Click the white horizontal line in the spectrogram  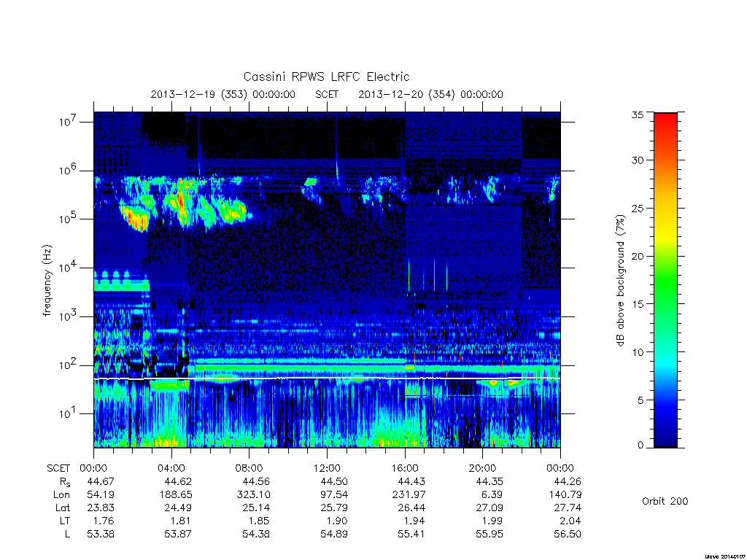click(x=327, y=378)
